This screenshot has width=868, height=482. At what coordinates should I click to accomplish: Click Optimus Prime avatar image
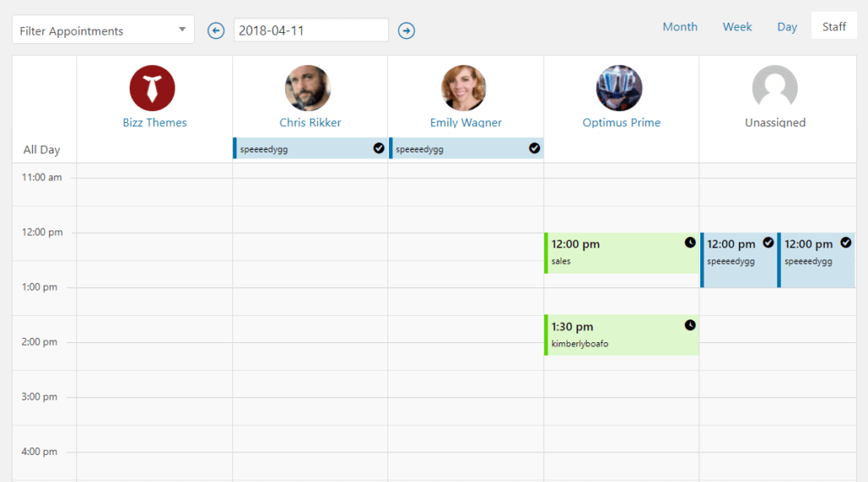tap(619, 88)
